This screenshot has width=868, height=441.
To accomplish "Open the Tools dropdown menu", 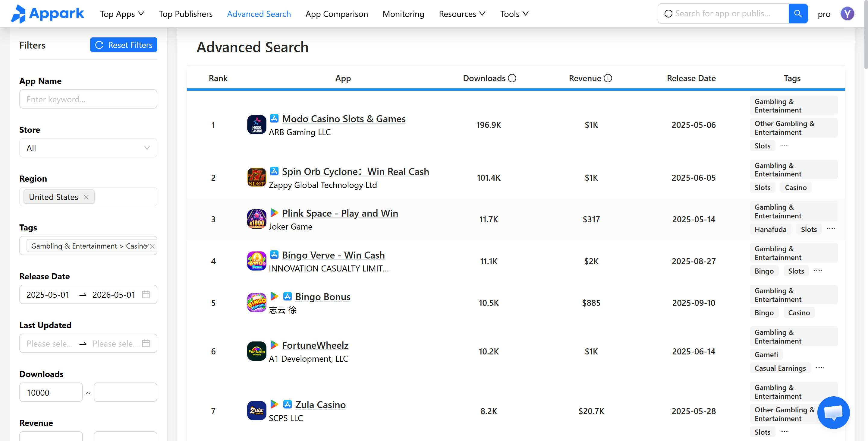I will point(514,14).
